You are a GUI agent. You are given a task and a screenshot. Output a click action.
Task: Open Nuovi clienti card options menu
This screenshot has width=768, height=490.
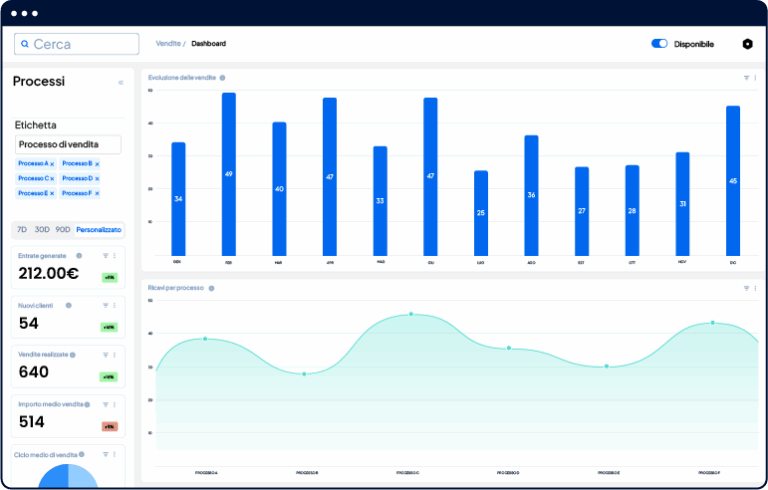click(115, 305)
